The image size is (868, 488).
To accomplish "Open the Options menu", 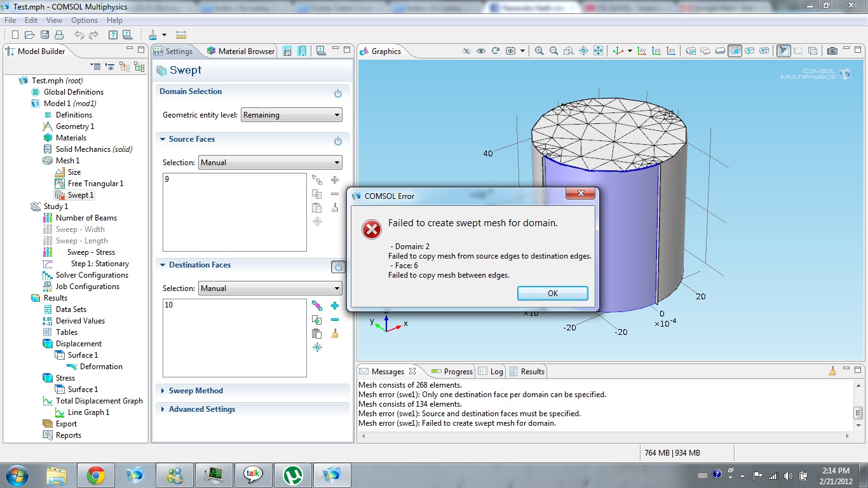I will pos(85,20).
